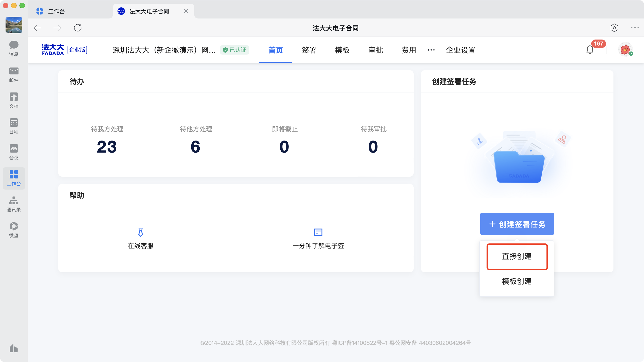This screenshot has height=362, width=644.
Task: Click the 在线客服 customer service icon
Action: 140,232
